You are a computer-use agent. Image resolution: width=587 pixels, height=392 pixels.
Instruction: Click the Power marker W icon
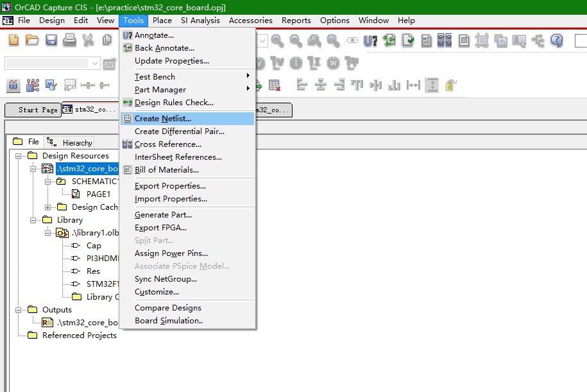pos(333,63)
